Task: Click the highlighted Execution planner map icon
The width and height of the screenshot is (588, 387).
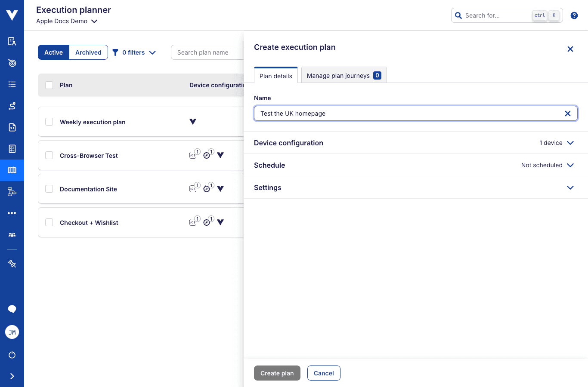Action: 12,170
